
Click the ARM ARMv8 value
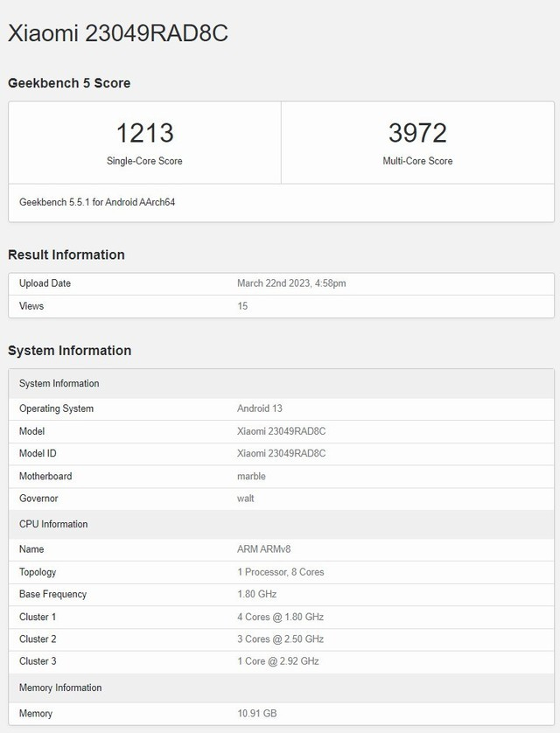click(263, 549)
